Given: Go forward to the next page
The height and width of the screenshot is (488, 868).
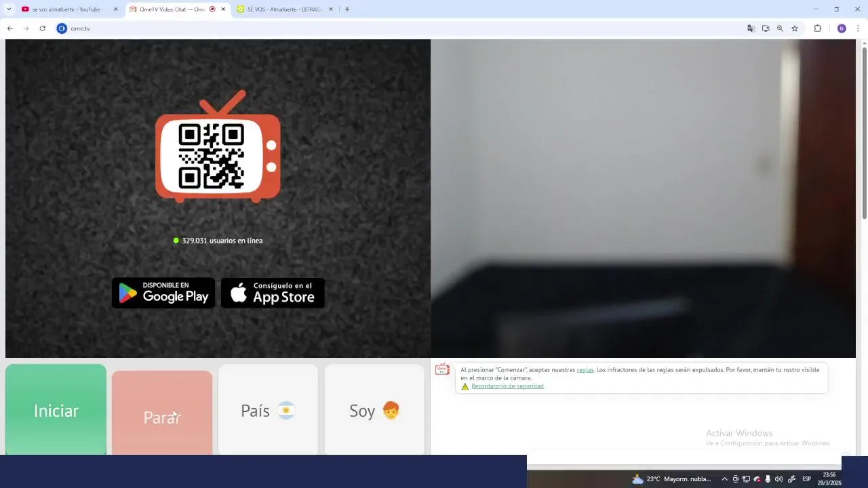Looking at the screenshot, I should coord(26,28).
